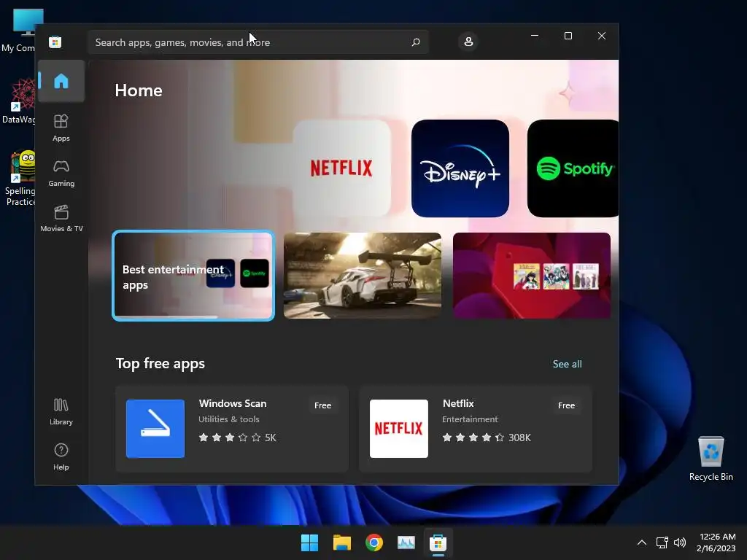Open the Windows Start menu
Image resolution: width=747 pixels, height=560 pixels.
coord(309,542)
